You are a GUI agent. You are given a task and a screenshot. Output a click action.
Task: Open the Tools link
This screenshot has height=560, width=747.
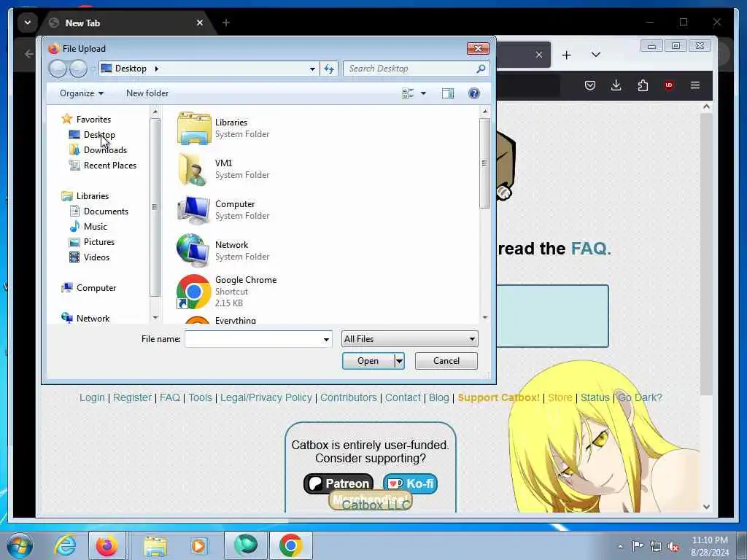pyautogui.click(x=200, y=397)
